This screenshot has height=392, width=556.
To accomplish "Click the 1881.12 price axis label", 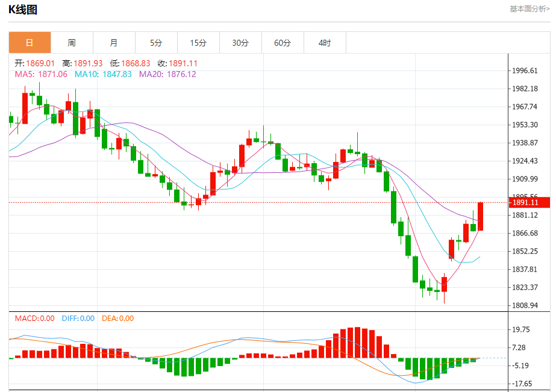I will pyautogui.click(x=525, y=215).
